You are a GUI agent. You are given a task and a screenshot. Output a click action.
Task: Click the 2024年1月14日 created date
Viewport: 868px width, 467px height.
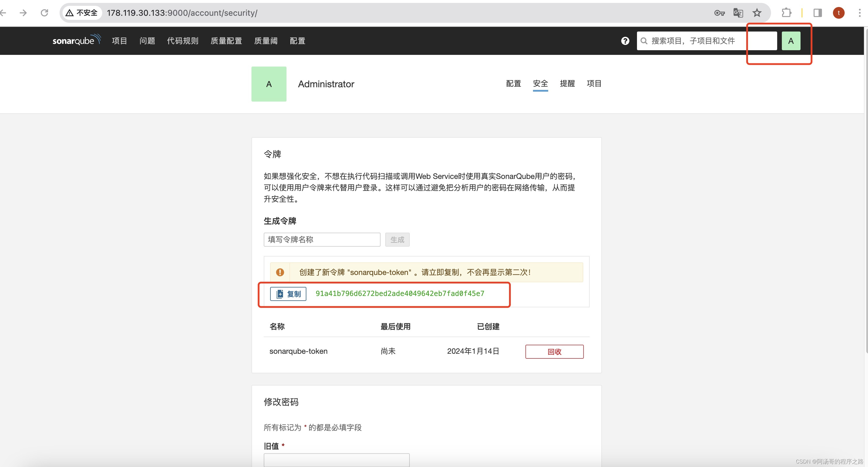(x=473, y=351)
